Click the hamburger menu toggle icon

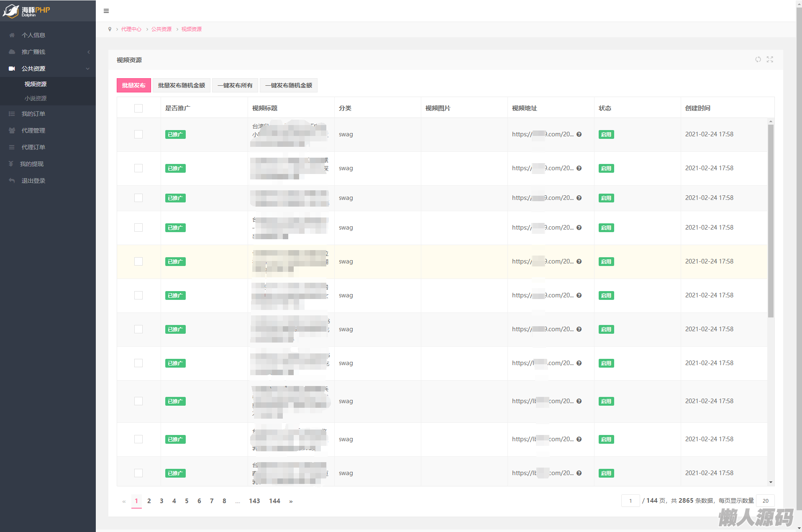tap(106, 11)
